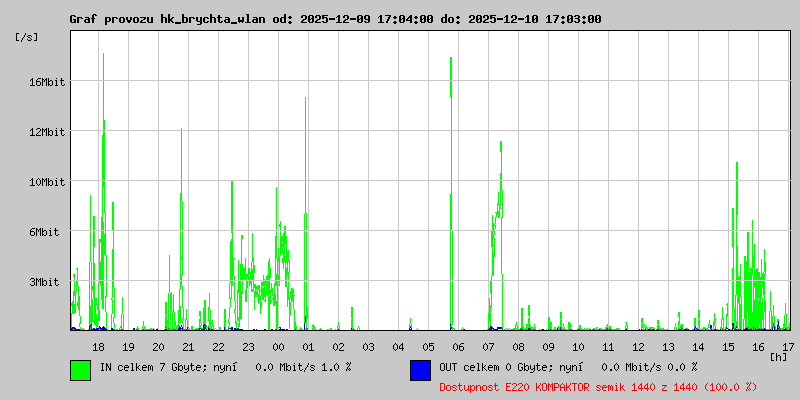Click the '15' hour label on x-axis
This screenshot has height=400, width=800.
[x=728, y=347]
